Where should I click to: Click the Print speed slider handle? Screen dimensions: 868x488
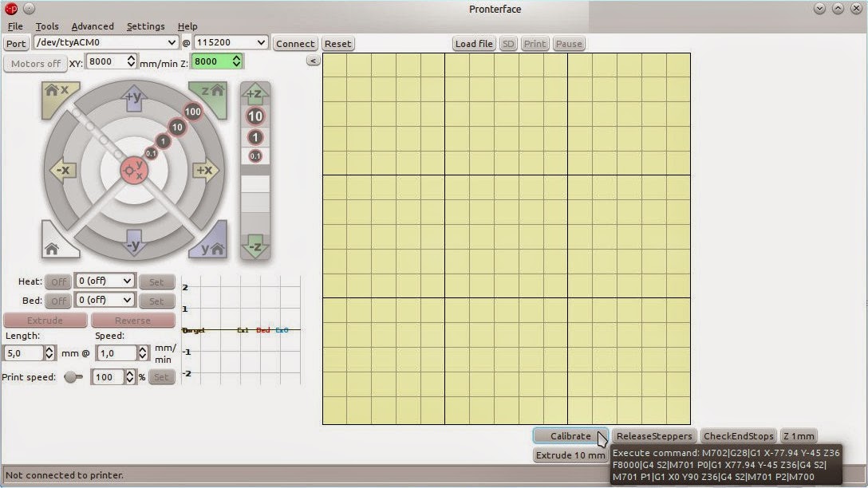pyautogui.click(x=71, y=377)
